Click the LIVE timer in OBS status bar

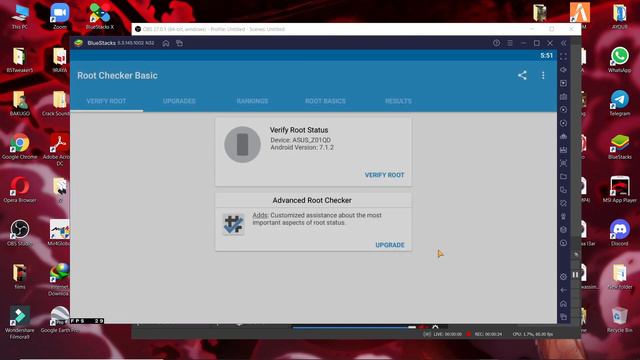click(x=447, y=334)
